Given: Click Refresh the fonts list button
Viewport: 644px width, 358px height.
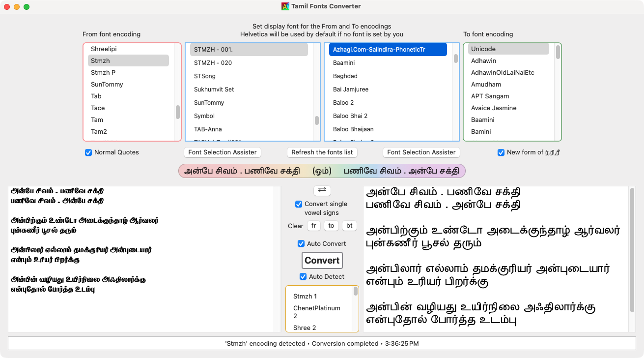Looking at the screenshot, I should (322, 152).
